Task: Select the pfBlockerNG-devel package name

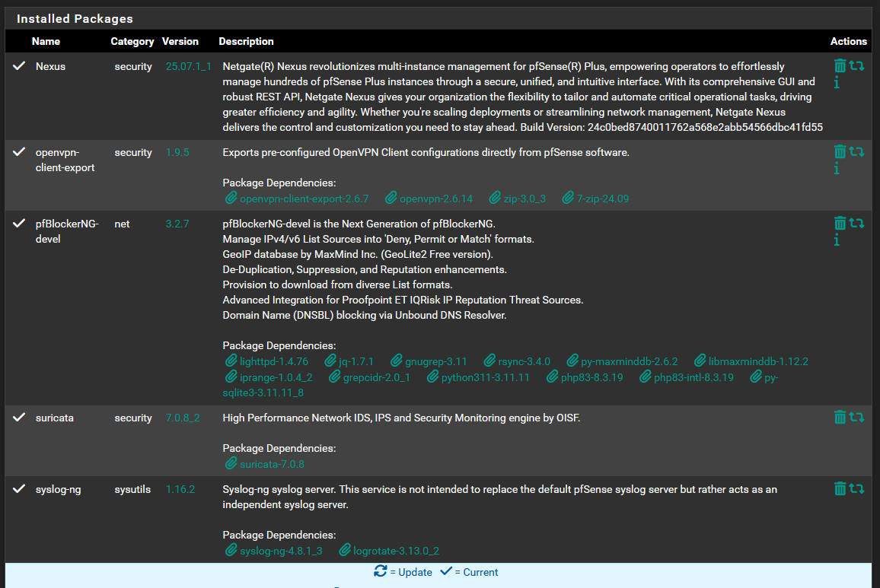Action: point(67,231)
